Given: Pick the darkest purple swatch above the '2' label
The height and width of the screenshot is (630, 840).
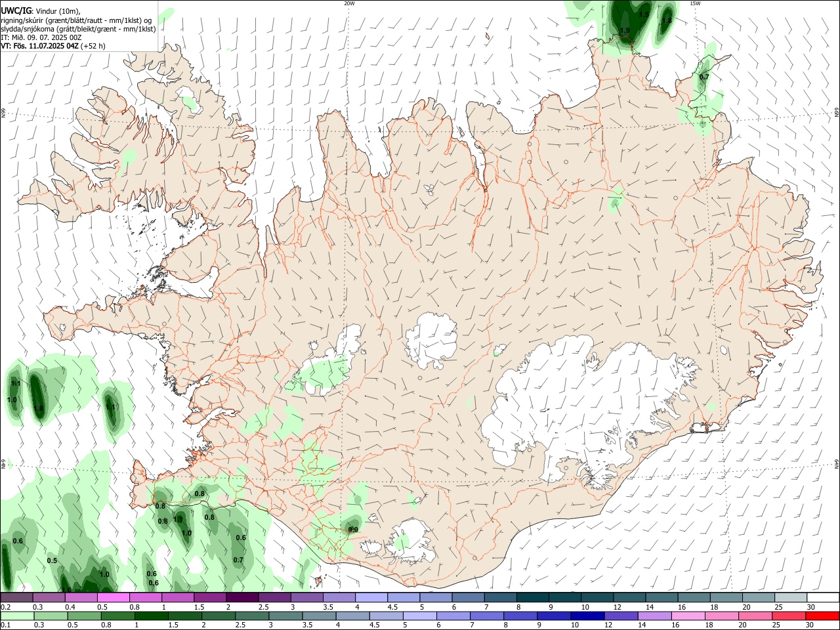Looking at the screenshot, I should (x=242, y=598).
